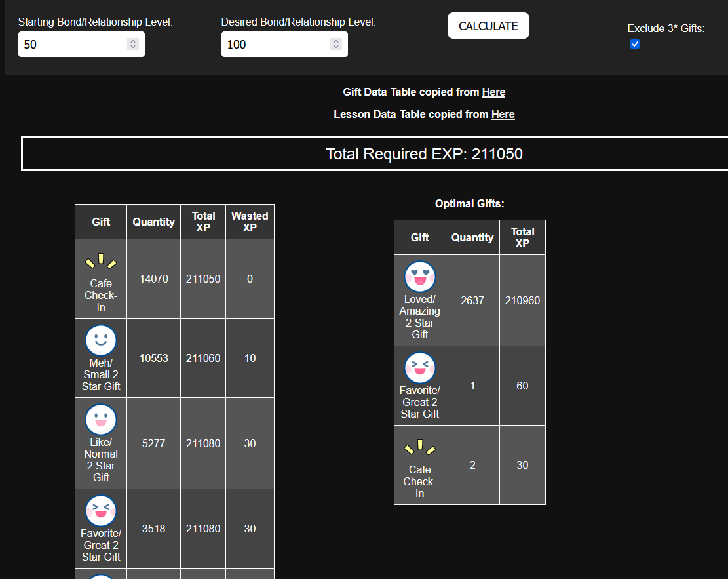Click the quantity cell '3518'
Image resolution: width=728 pixels, height=579 pixels.
pyautogui.click(x=154, y=529)
